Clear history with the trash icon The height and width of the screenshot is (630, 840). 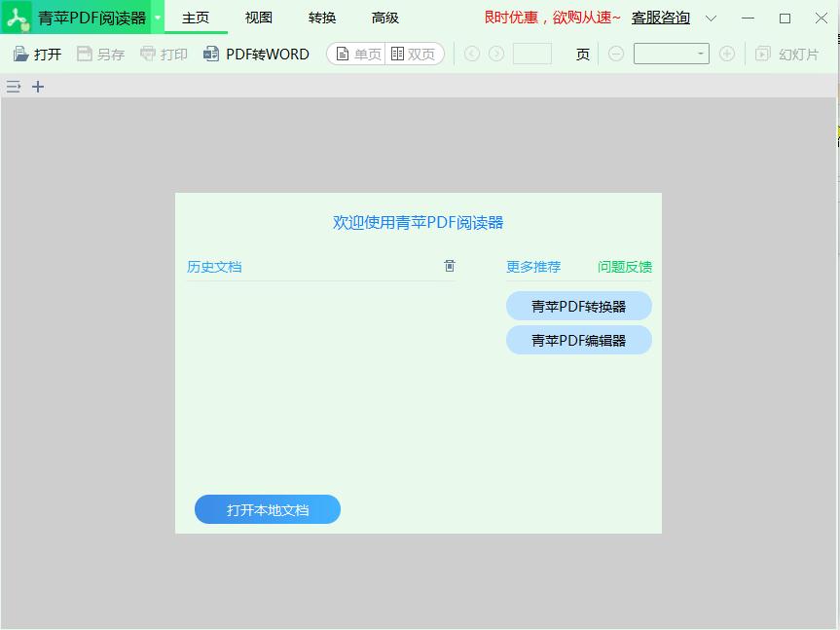(x=449, y=265)
